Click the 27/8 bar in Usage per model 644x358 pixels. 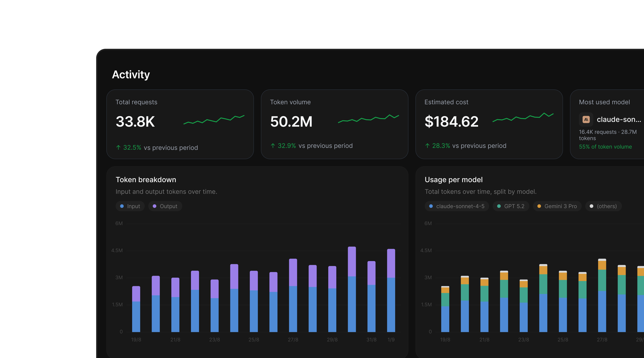[x=602, y=295]
